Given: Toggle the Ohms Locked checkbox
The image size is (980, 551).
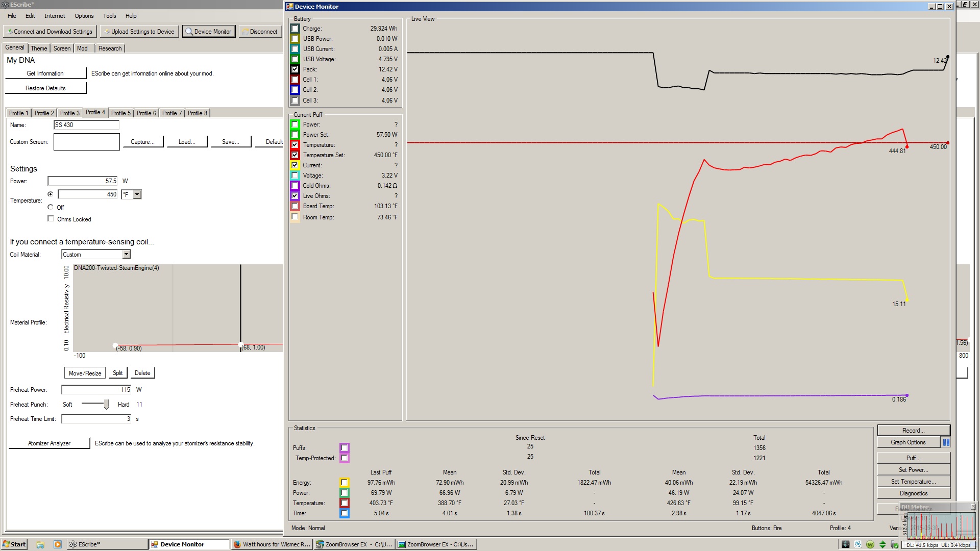Looking at the screenshot, I should click(x=51, y=219).
